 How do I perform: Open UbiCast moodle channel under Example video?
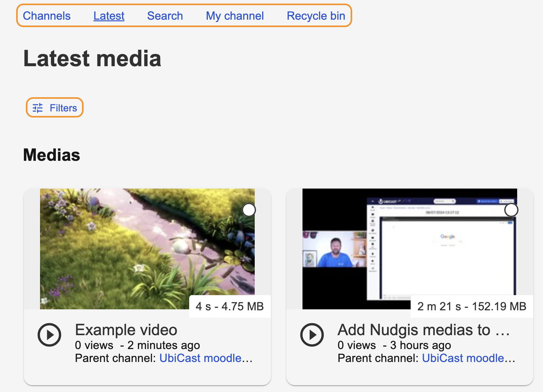point(206,358)
